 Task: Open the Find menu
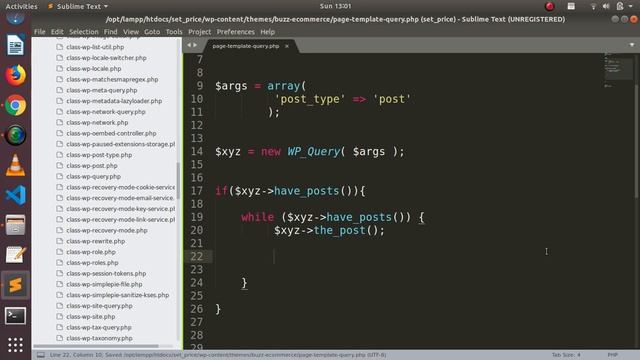(x=110, y=32)
